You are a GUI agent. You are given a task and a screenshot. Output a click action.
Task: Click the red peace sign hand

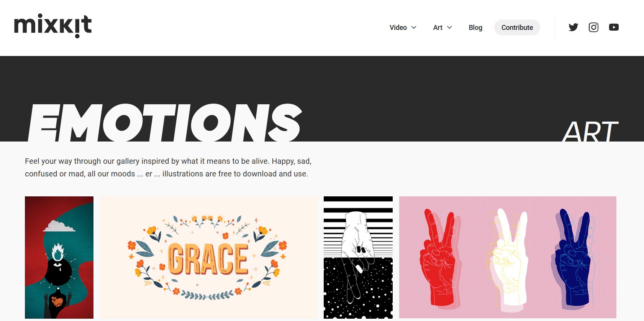(439, 258)
